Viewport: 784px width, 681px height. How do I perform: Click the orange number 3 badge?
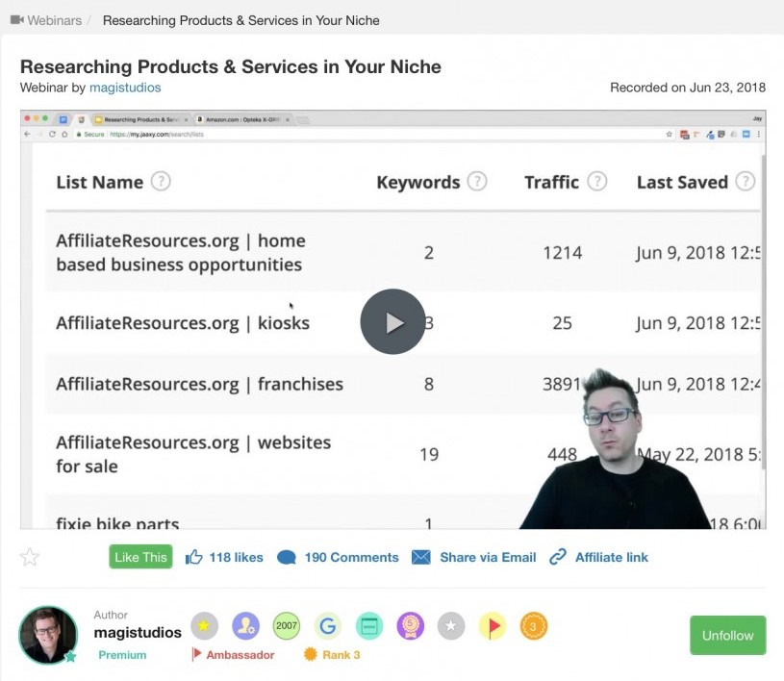coord(534,626)
